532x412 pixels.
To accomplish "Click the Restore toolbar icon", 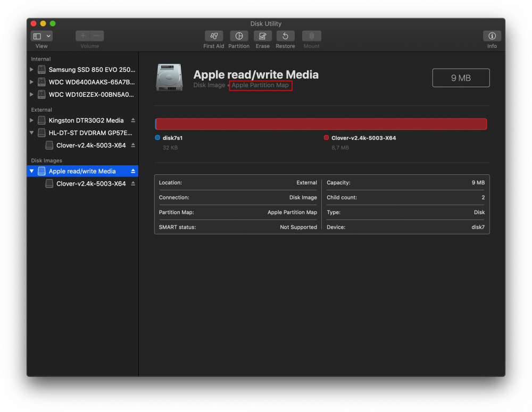I will [x=285, y=36].
